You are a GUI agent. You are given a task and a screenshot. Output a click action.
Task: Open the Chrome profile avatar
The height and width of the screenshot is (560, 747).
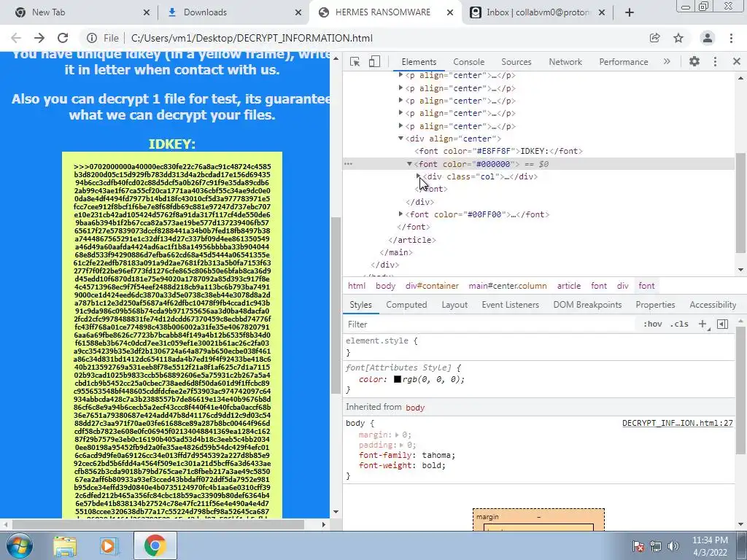(x=708, y=38)
